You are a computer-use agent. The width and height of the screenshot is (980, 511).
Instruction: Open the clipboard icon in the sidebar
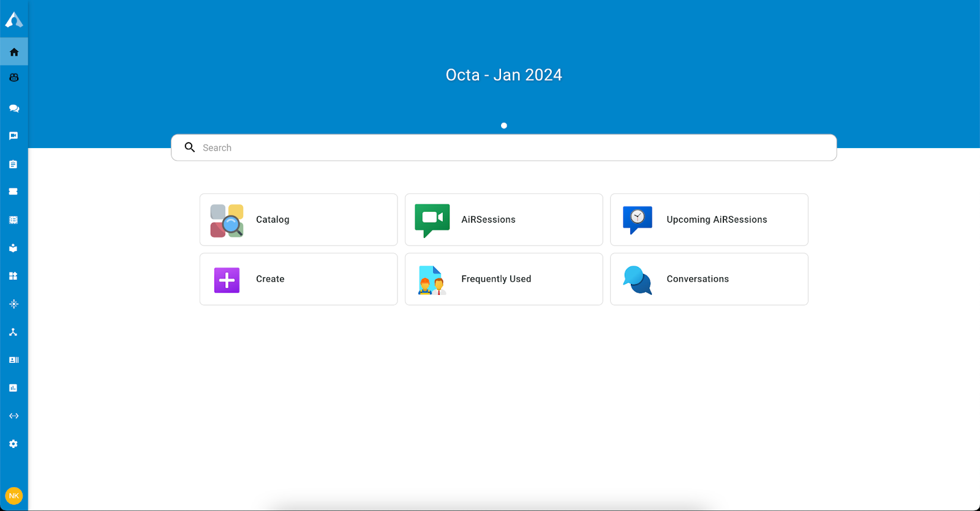coord(13,164)
